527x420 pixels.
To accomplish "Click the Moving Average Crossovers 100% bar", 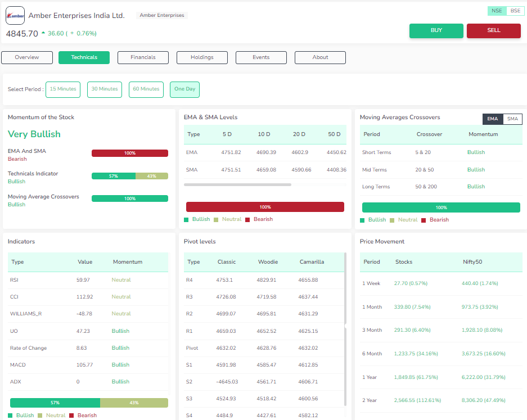I will pos(130,198).
